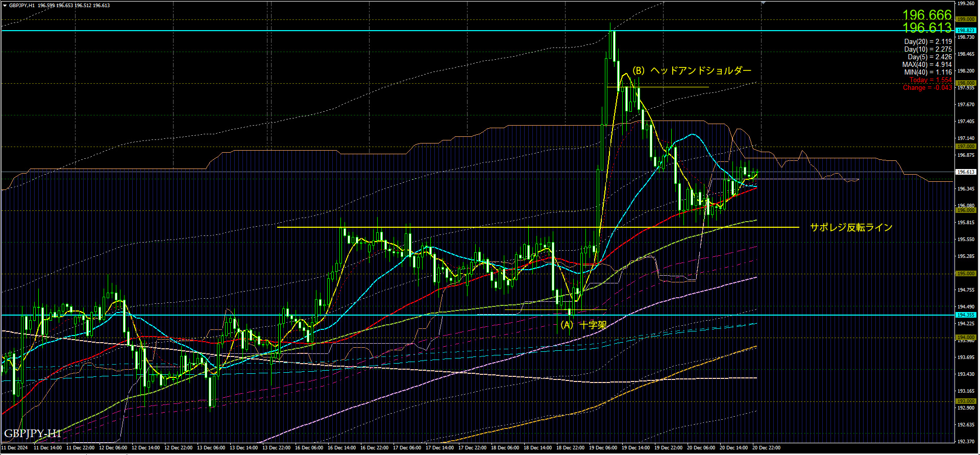This screenshot has height=455, width=980.
Task: Click the 197.000 round-number price tag
Action: (966, 147)
